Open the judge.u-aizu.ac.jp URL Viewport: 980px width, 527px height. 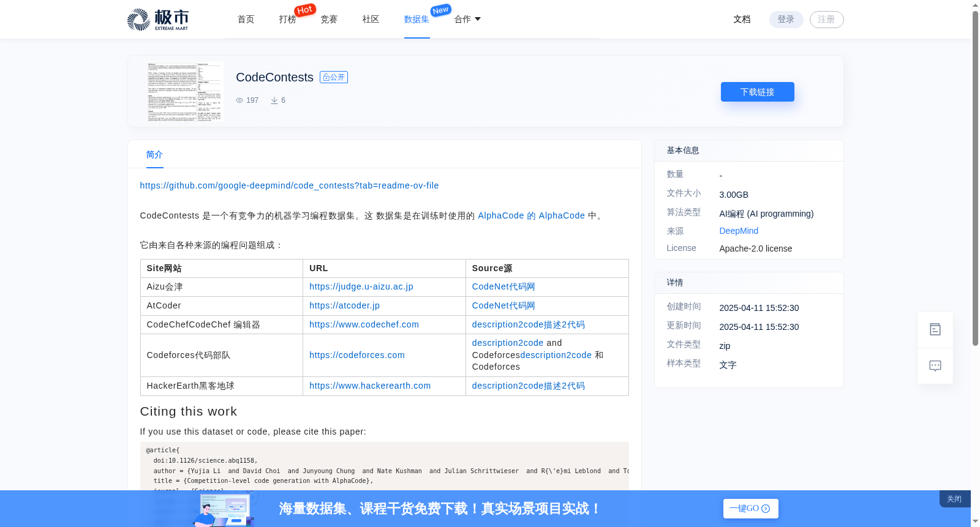[361, 286]
